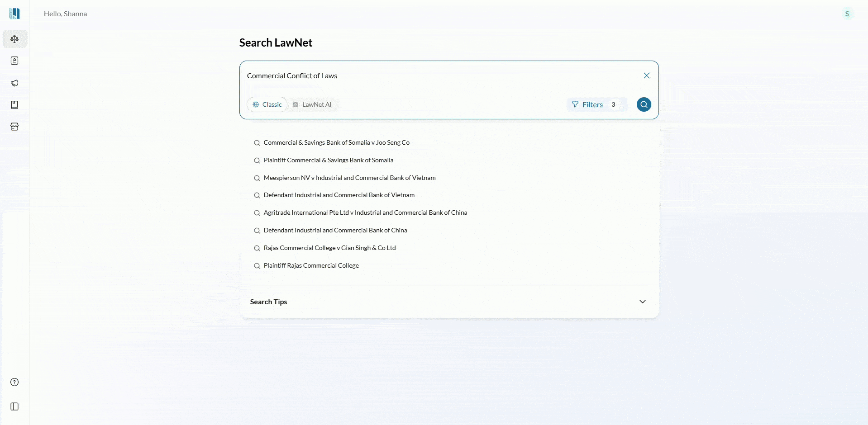Viewport: 868px width, 425px height.
Task: Select suggestion Commercial & Savings Bank of Somalia v Joo Seng Co
Action: (x=336, y=142)
